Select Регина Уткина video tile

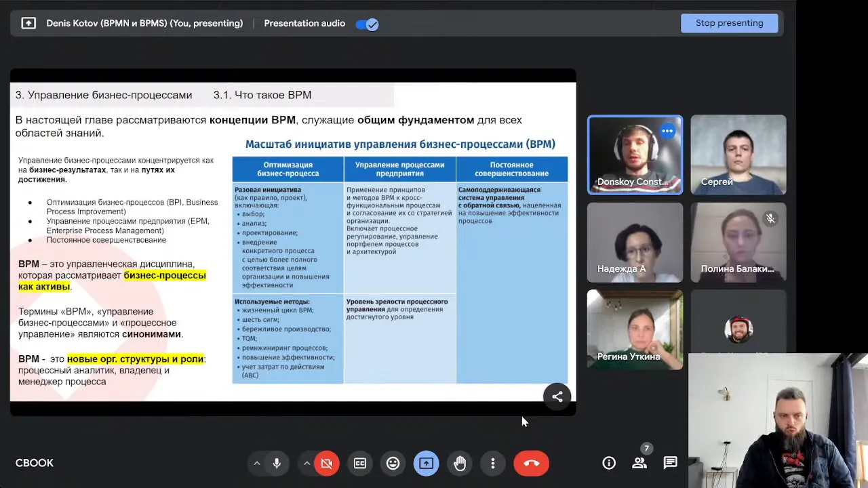coord(635,329)
